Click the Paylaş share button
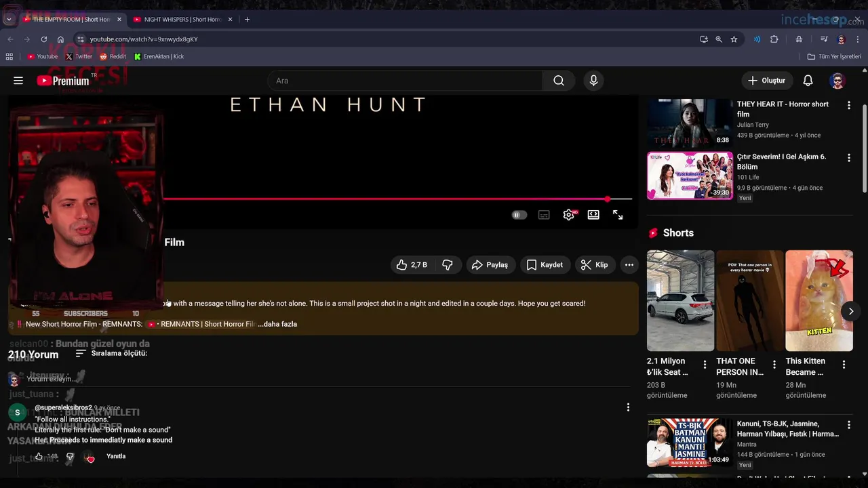 tap(490, 265)
